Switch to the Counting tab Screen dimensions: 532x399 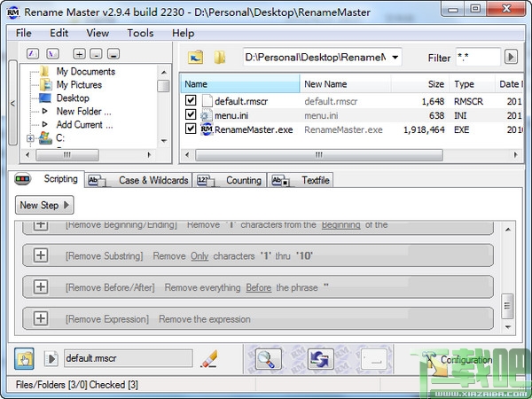pos(230,180)
